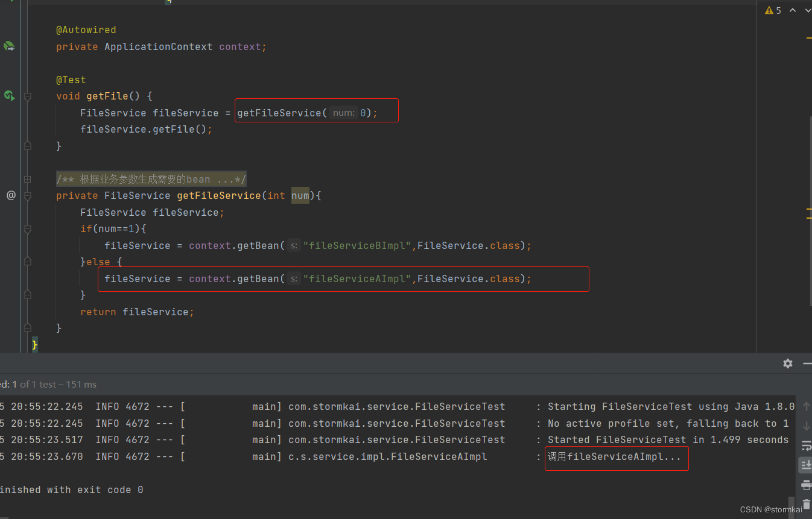Collapse the getFile() method fold marker
The height and width of the screenshot is (519, 812).
28,96
